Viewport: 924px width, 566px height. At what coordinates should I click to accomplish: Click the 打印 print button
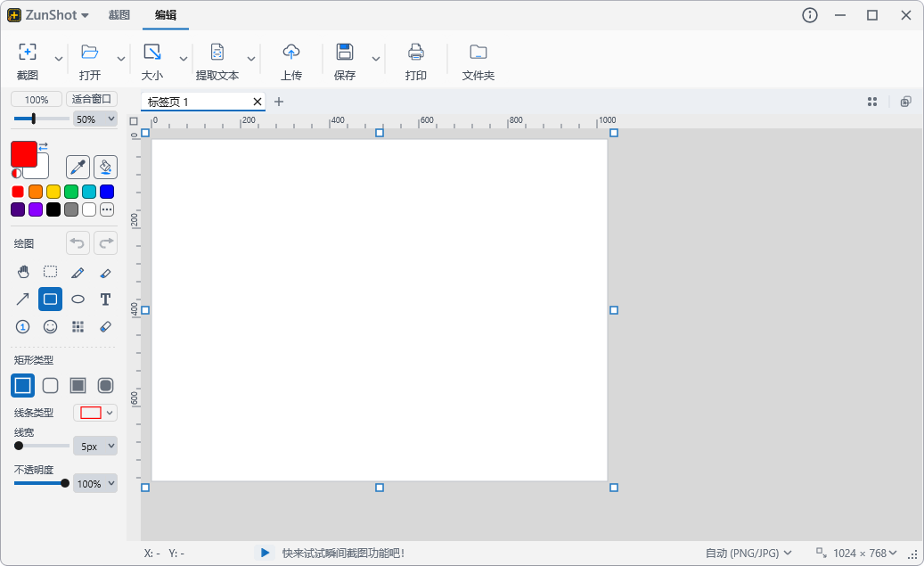click(x=416, y=62)
